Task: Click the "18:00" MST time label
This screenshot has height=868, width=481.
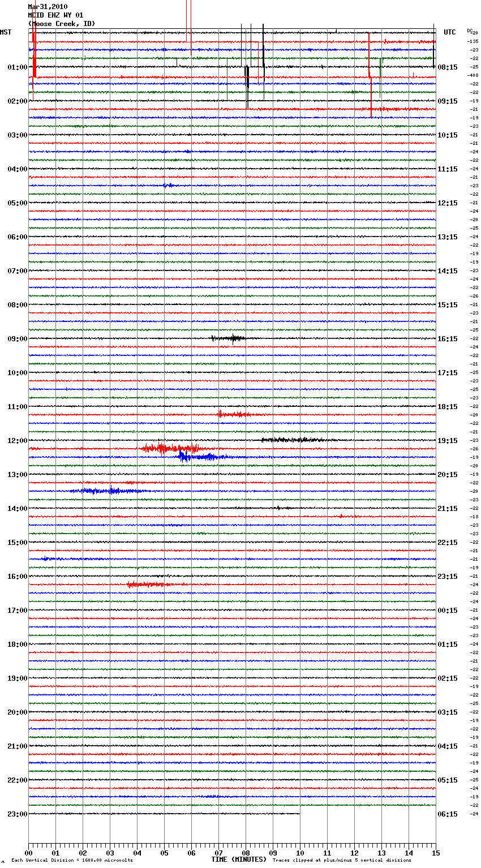Action: point(18,644)
